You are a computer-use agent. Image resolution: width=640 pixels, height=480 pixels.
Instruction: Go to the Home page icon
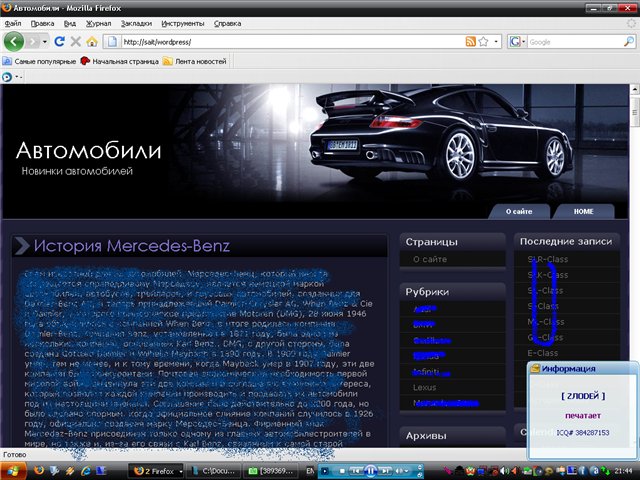click(92, 42)
